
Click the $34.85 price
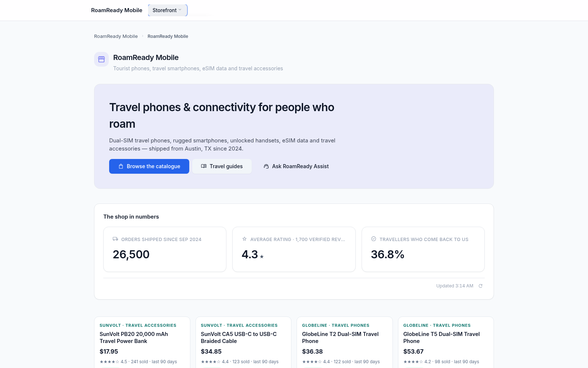pos(211,351)
